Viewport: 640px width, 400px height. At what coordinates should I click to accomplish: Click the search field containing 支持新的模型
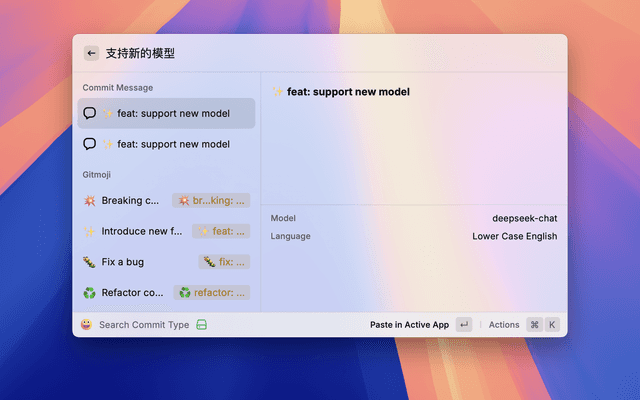(300, 53)
